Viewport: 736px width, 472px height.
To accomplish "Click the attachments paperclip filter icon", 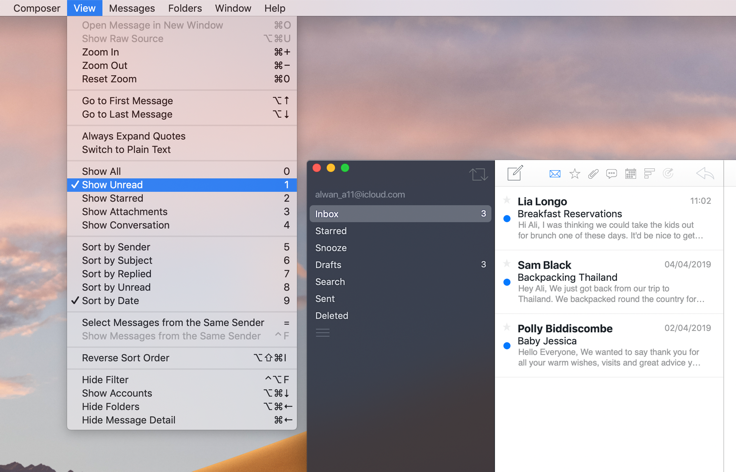I will [x=593, y=174].
